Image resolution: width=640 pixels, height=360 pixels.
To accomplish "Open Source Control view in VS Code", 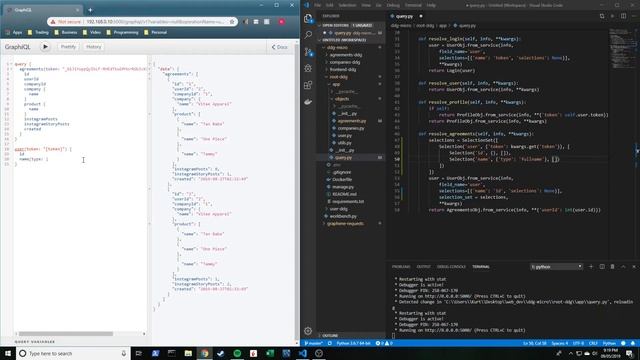I will (x=308, y=52).
